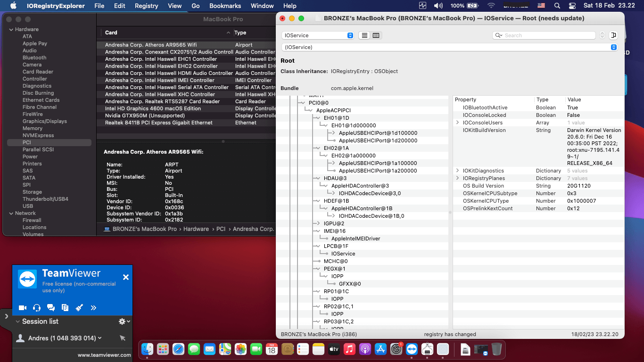Click the TeamViewer headset audio icon
This screenshot has width=644, height=362.
tap(37, 308)
